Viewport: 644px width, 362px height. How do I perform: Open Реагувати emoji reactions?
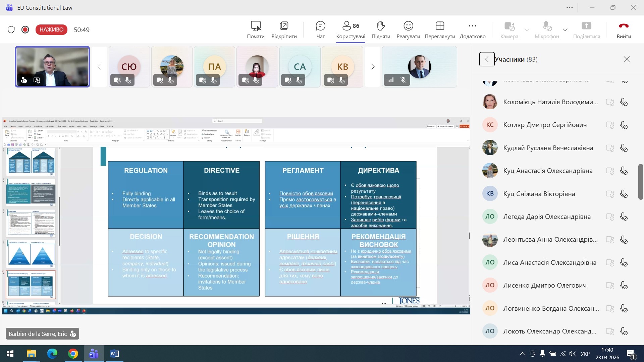pos(408,29)
